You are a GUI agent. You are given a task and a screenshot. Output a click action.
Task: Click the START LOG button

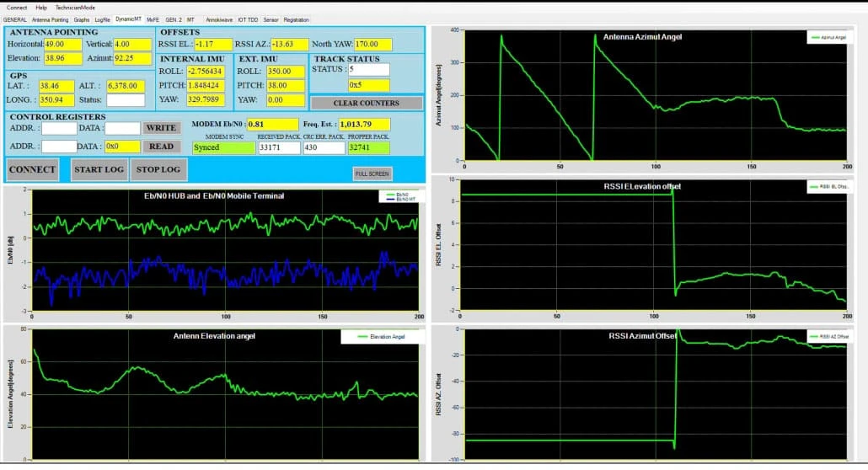(x=99, y=169)
